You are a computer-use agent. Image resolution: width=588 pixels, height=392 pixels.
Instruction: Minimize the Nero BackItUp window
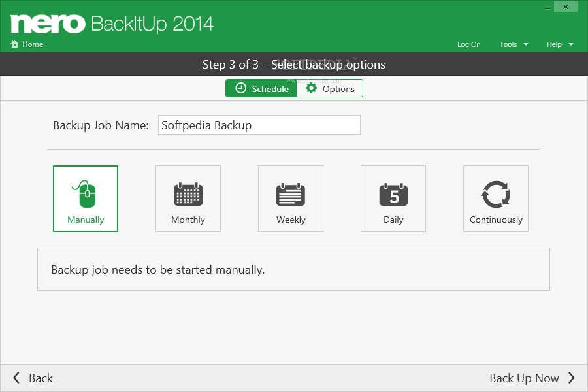tap(547, 7)
